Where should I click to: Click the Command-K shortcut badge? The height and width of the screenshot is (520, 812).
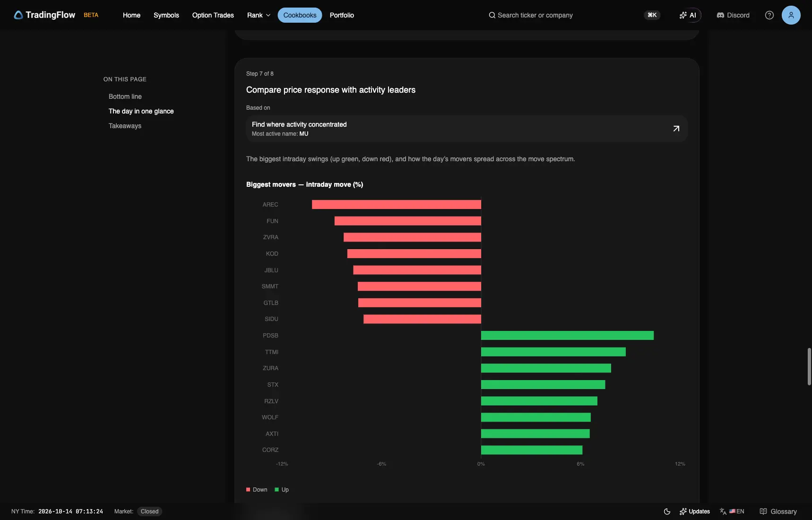[652, 15]
